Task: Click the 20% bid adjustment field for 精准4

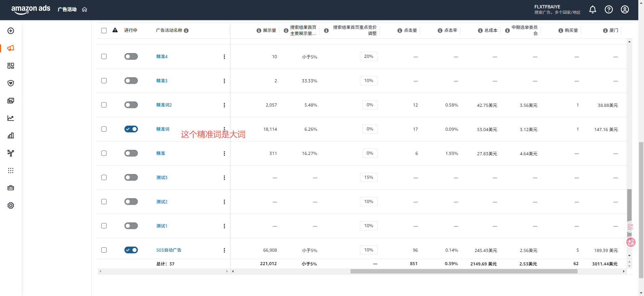Action: tap(369, 56)
